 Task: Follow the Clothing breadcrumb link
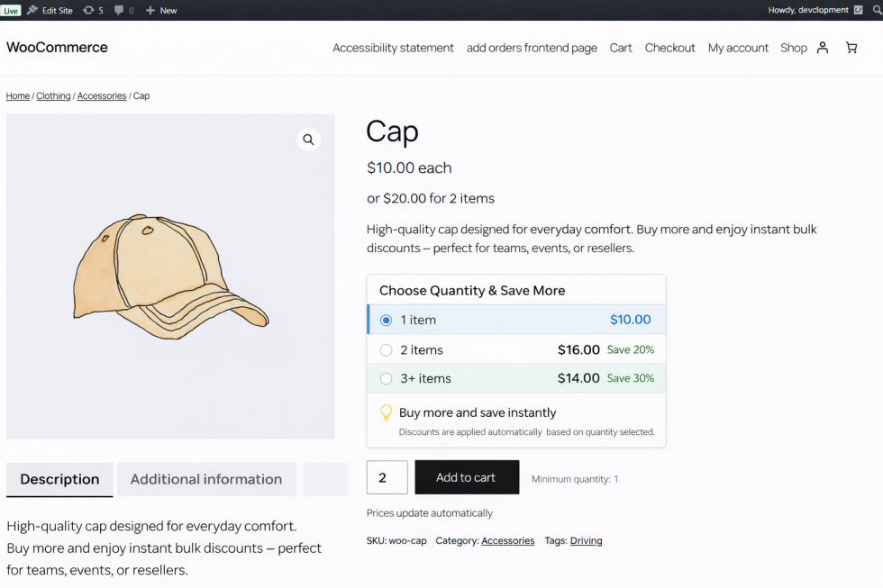[x=53, y=96]
